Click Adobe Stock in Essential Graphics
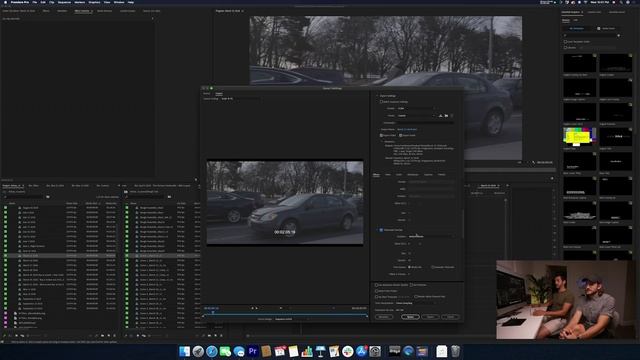Image resolution: width=640 pixels, height=360 pixels. pos(606,29)
